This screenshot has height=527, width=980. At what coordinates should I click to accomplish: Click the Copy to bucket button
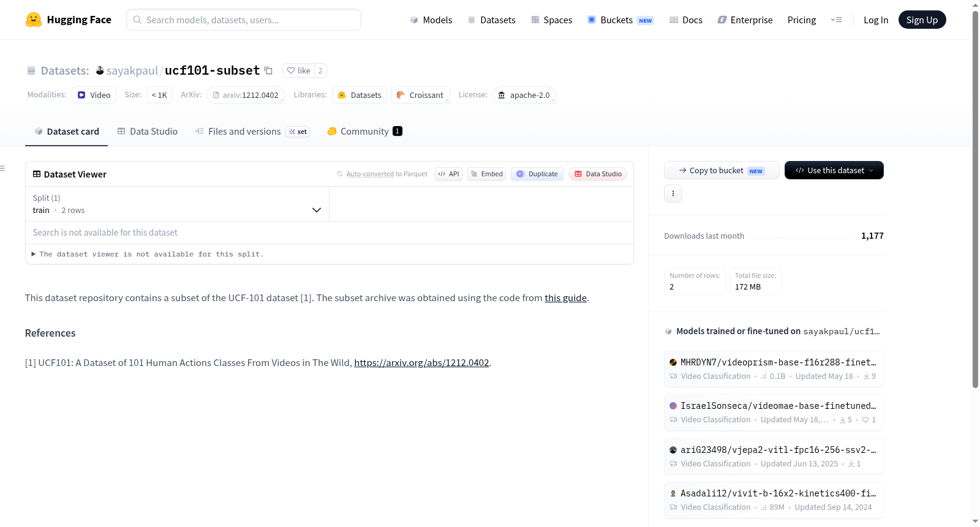coord(722,170)
